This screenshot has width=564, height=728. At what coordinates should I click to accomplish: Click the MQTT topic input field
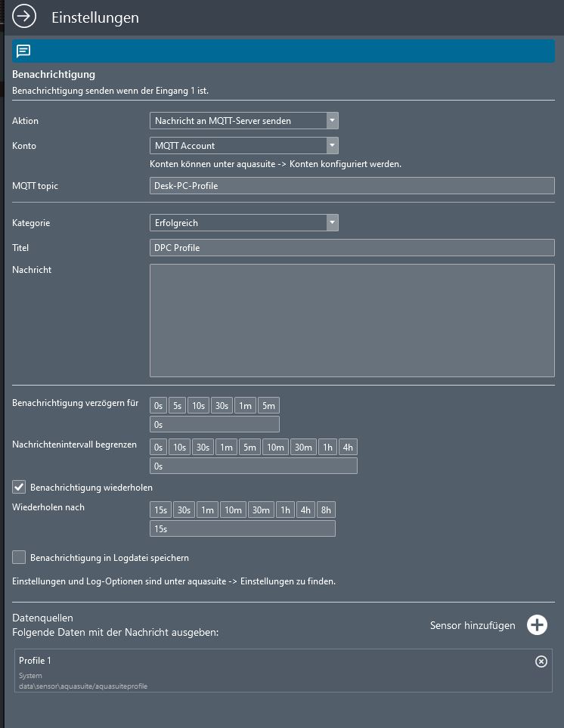352,186
